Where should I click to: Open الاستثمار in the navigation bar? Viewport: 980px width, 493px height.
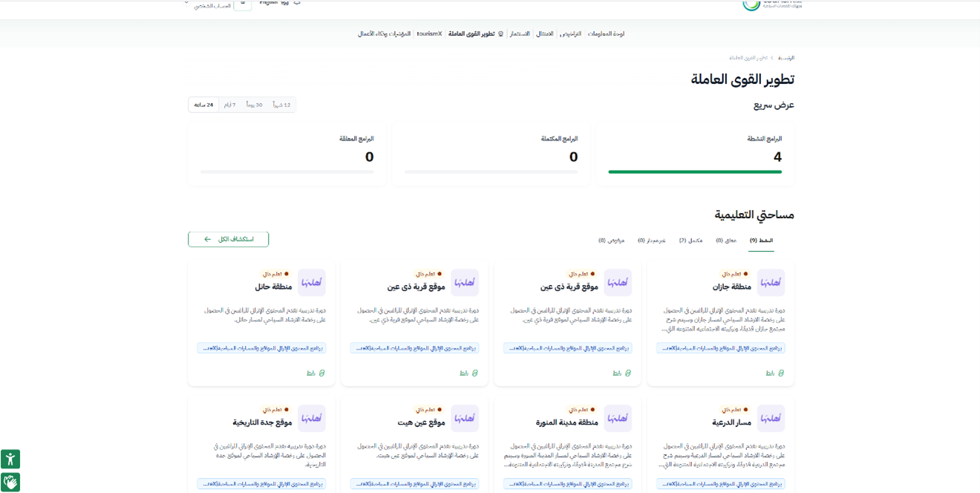coord(520,34)
